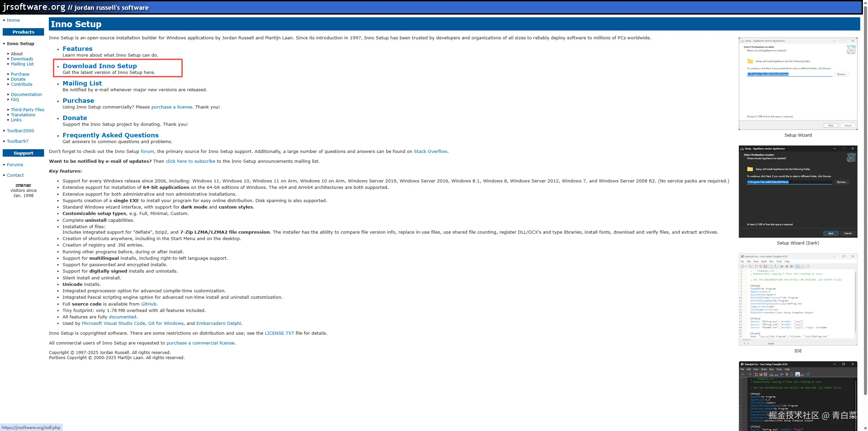View the IDE screenshot thumbnail
Image resolution: width=868 pixels, height=431 pixels.
tap(798, 299)
